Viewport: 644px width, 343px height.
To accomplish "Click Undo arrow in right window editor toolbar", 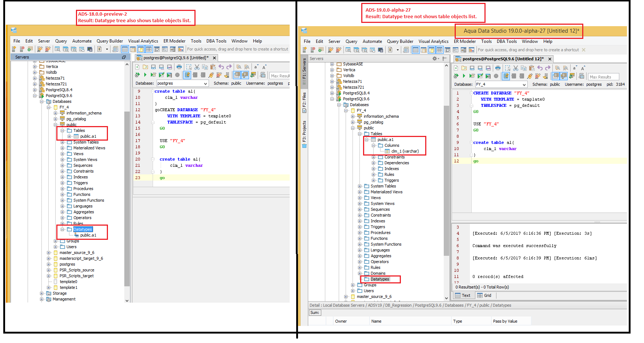I will (540, 68).
